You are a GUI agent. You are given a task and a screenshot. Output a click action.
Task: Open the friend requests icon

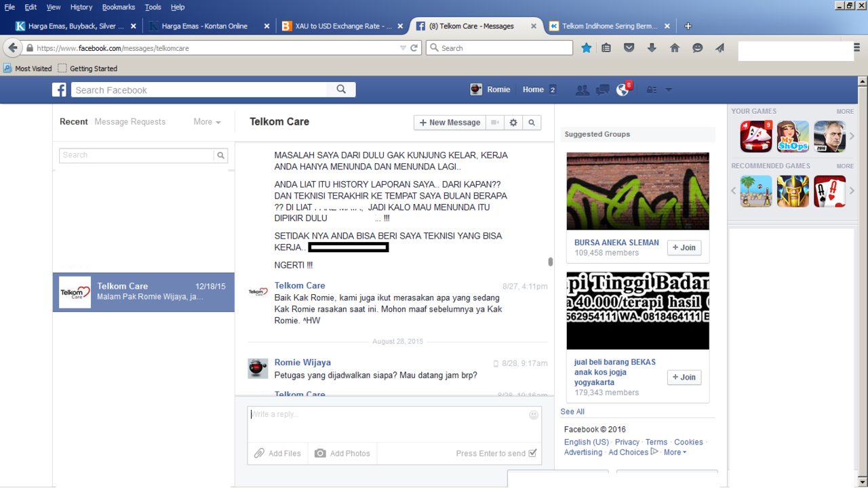point(582,89)
